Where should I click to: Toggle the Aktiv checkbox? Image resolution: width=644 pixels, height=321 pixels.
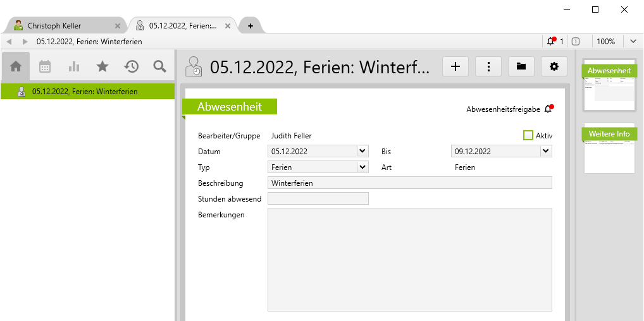click(x=528, y=135)
